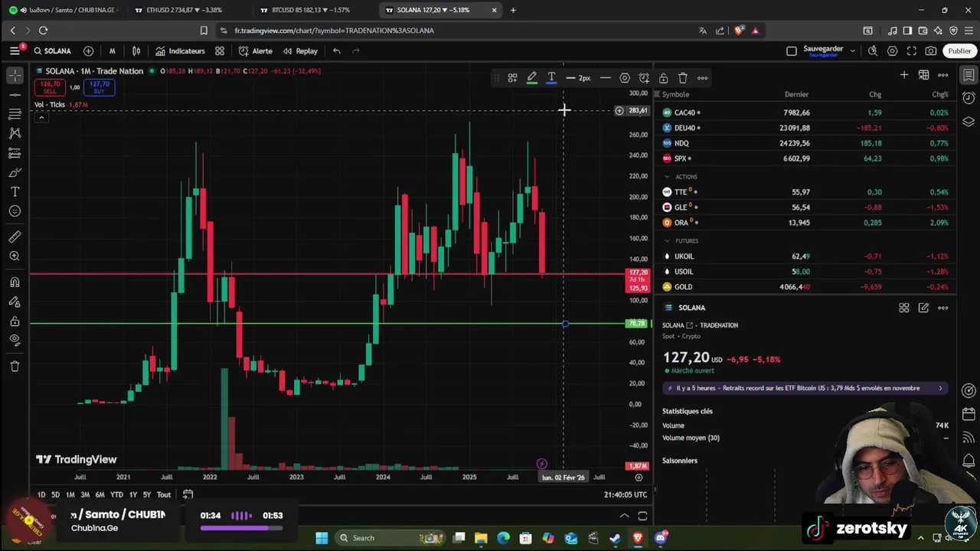This screenshot has width=980, height=551.
Task: Add a symbol to compare
Action: pyautogui.click(x=88, y=51)
